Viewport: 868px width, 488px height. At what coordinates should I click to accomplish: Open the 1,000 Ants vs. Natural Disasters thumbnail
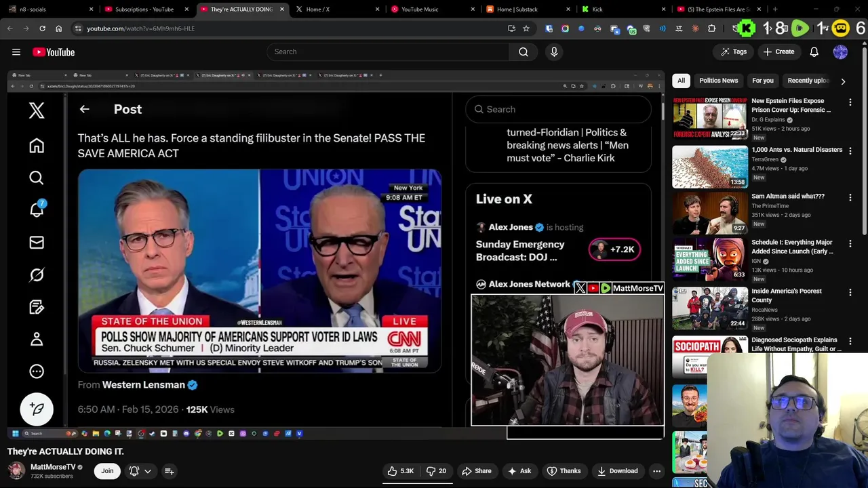coord(709,167)
